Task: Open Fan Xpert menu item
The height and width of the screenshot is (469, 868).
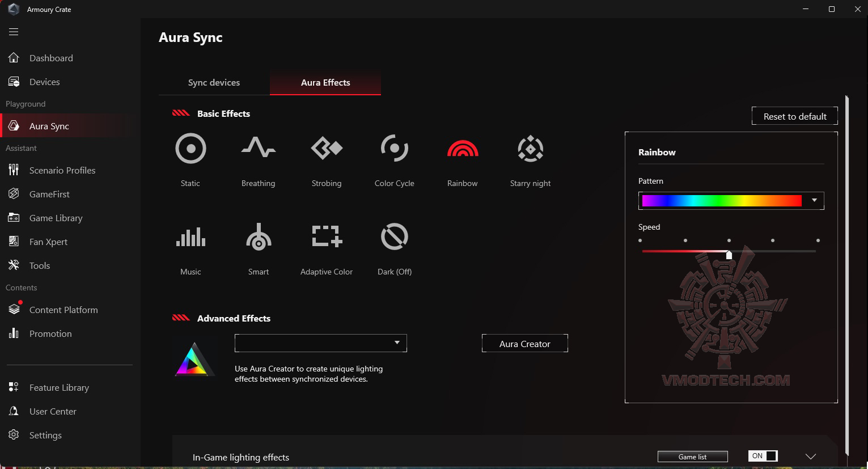Action: tap(48, 242)
